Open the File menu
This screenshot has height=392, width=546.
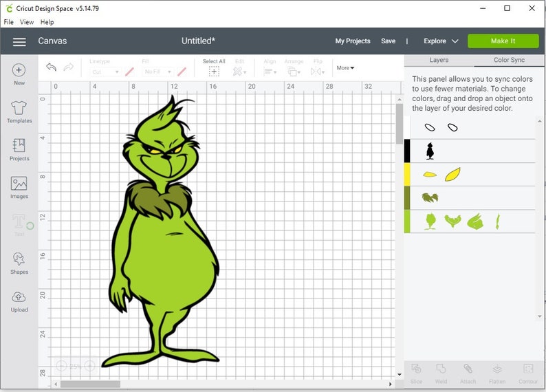[8, 22]
